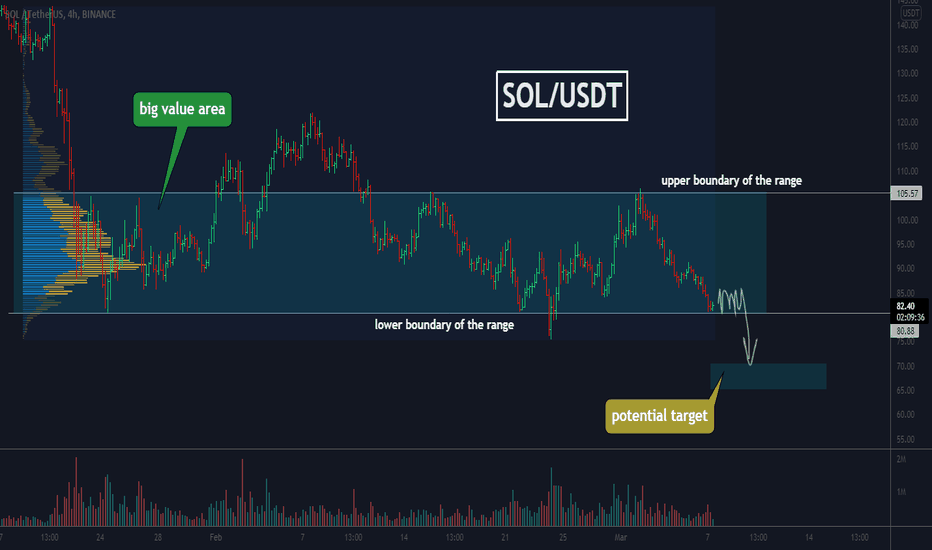The width and height of the screenshot is (932, 550).
Task: Open the USDT currency selector on price axis
Action: click(x=911, y=13)
